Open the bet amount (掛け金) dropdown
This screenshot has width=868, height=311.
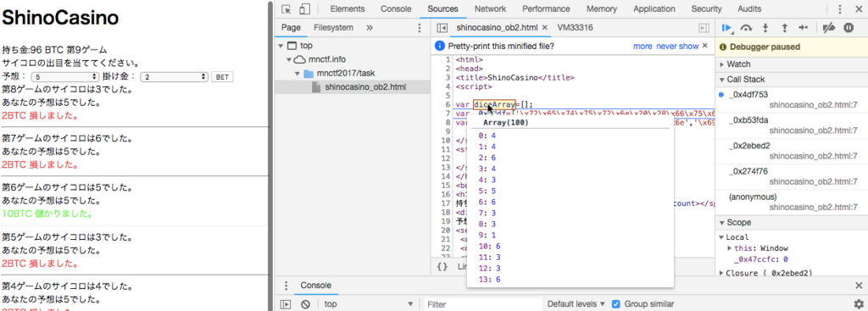174,77
